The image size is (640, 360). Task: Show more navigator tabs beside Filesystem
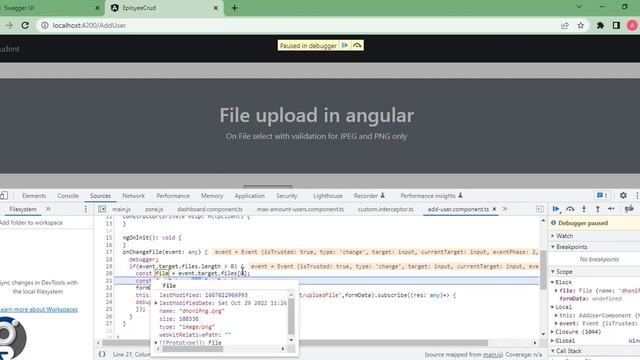(x=48, y=209)
